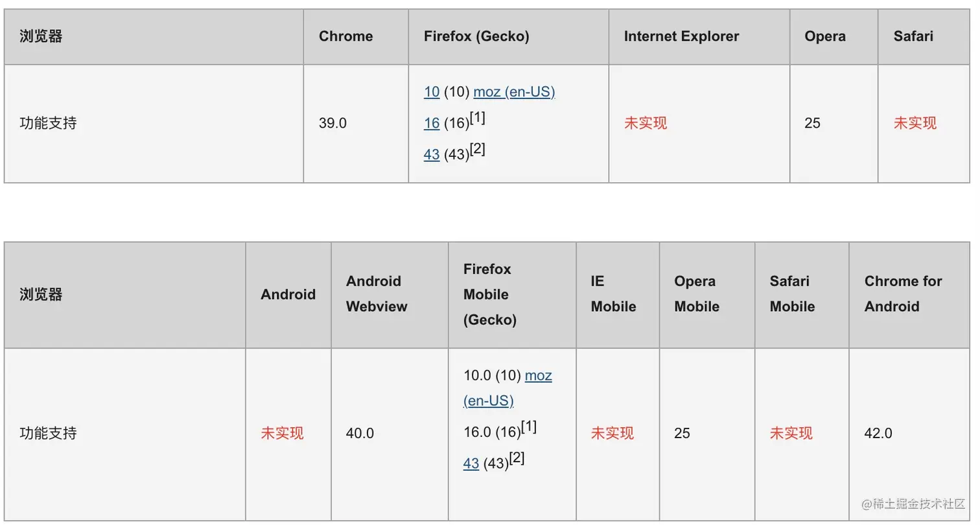Click the "39.0" value under Chrome

click(332, 123)
